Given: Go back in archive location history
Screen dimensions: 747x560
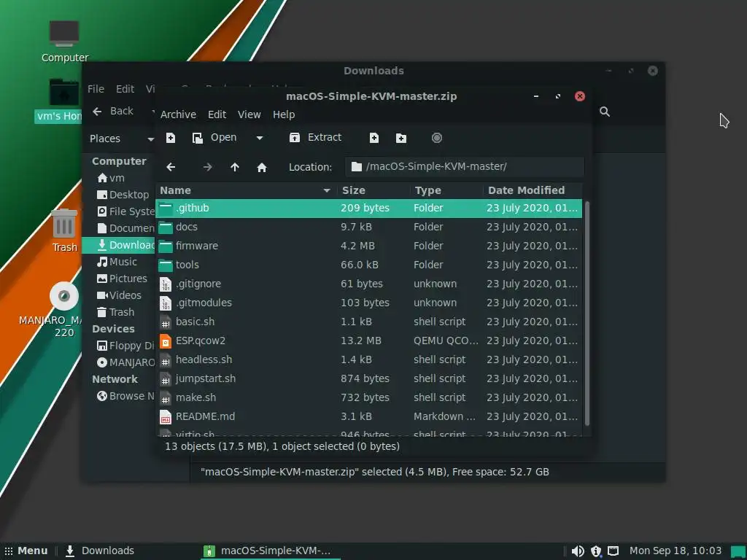Looking at the screenshot, I should pos(171,167).
